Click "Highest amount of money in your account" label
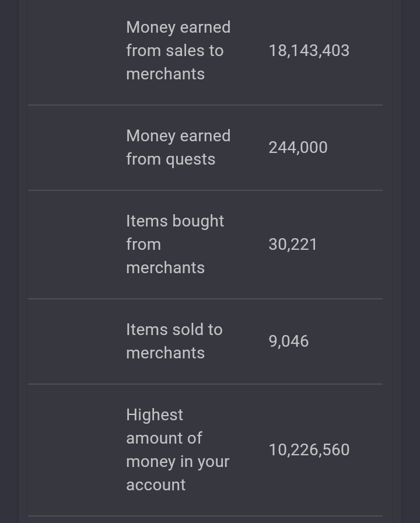 tap(178, 450)
